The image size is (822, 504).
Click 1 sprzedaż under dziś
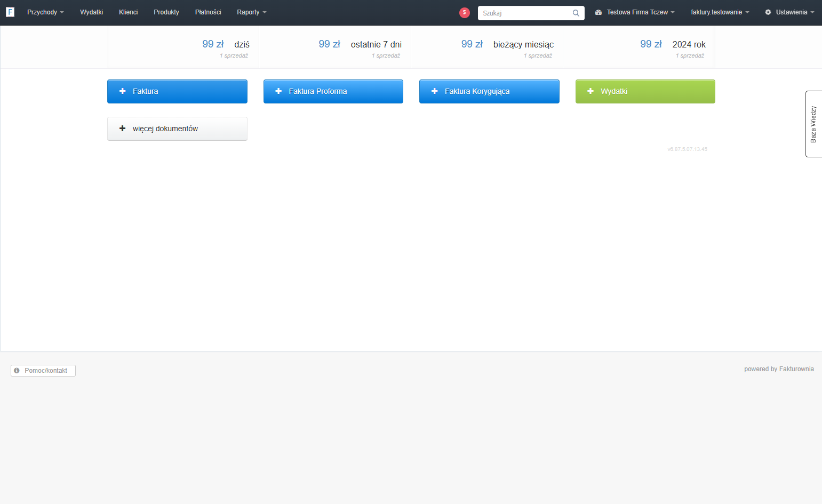[234, 56]
